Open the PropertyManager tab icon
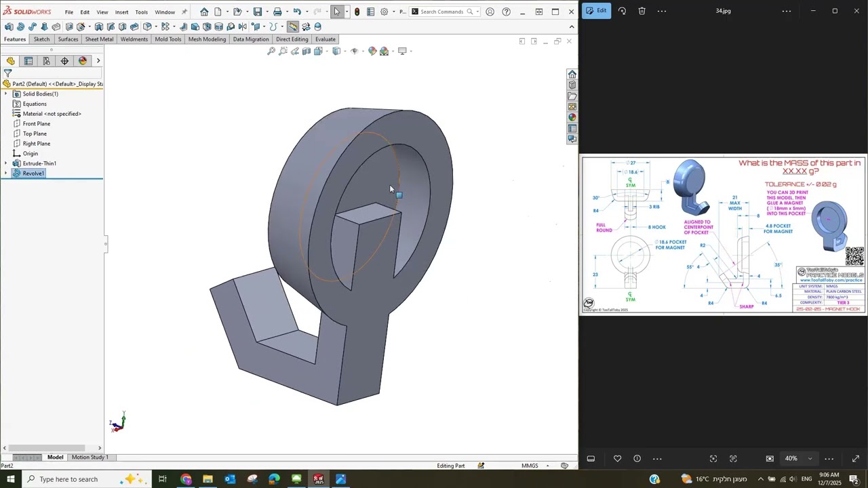This screenshot has width=868, height=488. (x=28, y=61)
